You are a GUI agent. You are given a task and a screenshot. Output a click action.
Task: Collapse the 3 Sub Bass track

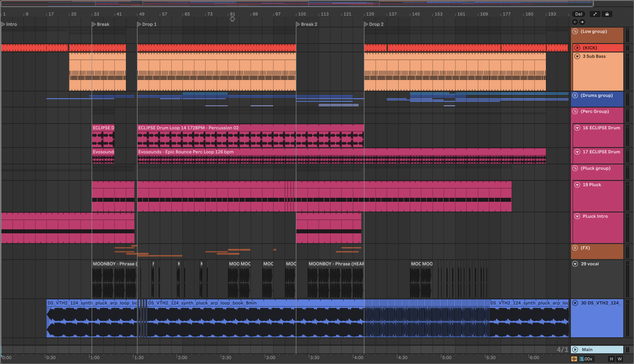pos(577,56)
